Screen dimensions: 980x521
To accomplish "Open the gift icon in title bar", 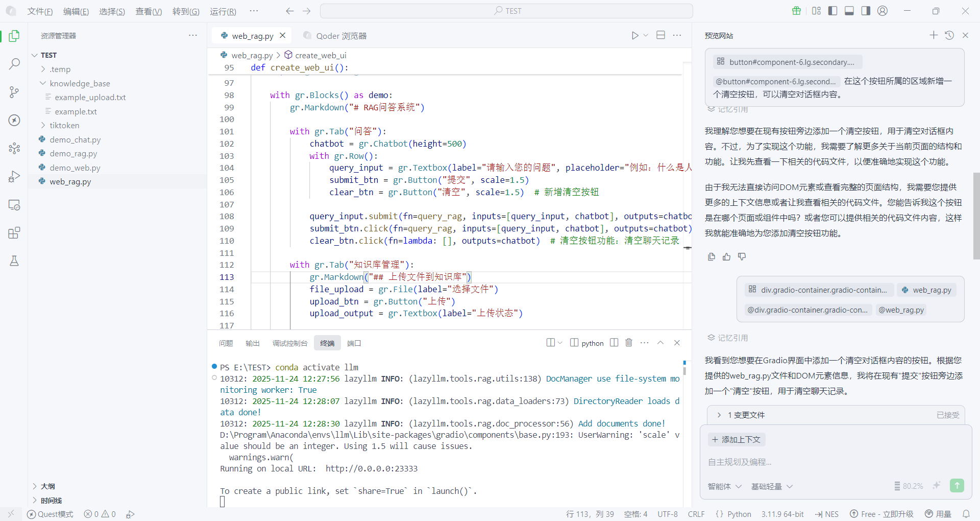I will click(x=796, y=11).
